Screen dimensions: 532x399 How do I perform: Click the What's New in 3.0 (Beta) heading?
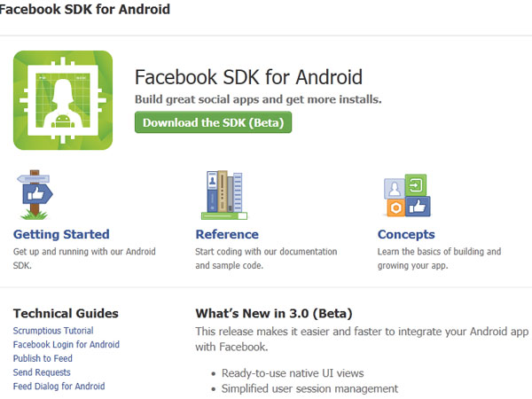[273, 313]
